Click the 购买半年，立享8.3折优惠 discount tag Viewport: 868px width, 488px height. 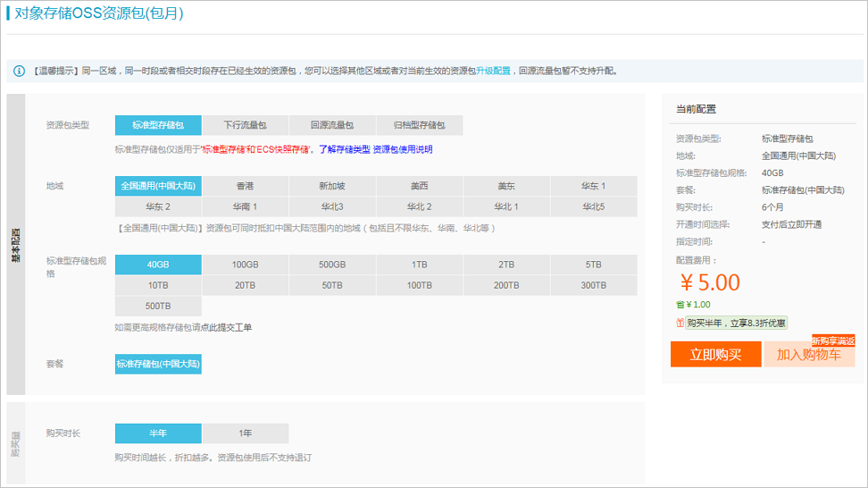[736, 323]
